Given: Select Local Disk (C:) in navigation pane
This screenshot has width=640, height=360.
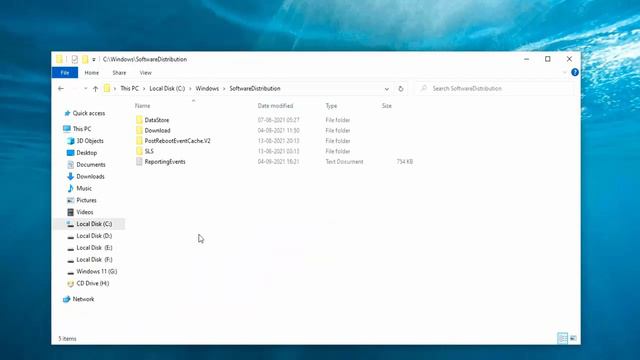Looking at the screenshot, I should 89,224.
